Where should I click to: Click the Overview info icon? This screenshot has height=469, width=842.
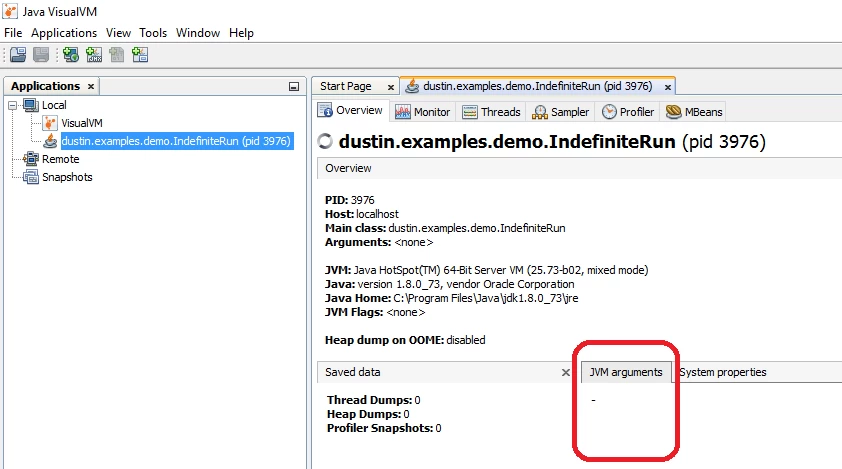(325, 110)
